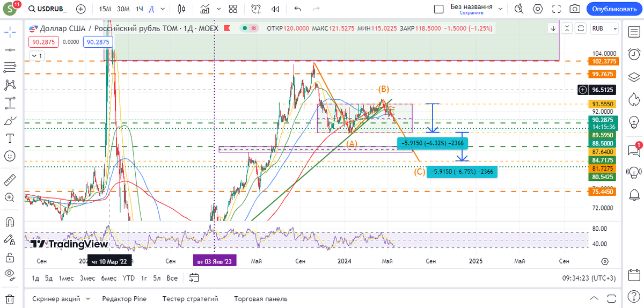Click the remove objects trash icon
This screenshot has width=644, height=308.
pyautogui.click(x=10, y=298)
